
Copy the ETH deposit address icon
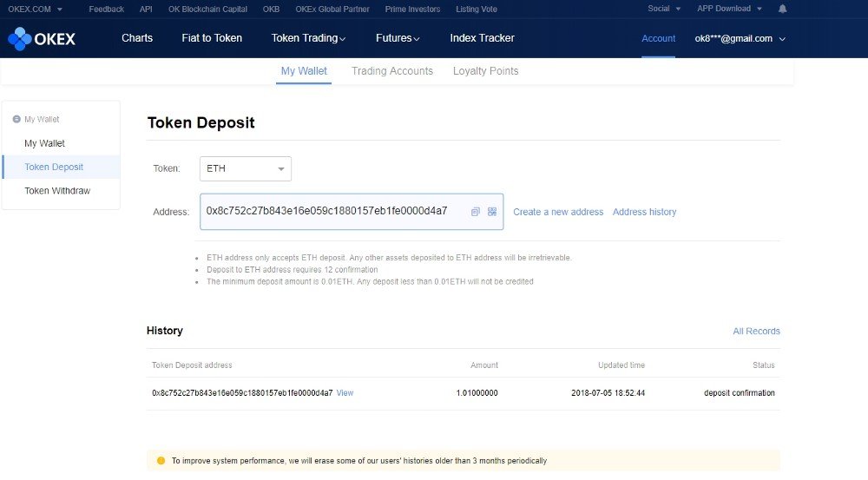tap(475, 212)
